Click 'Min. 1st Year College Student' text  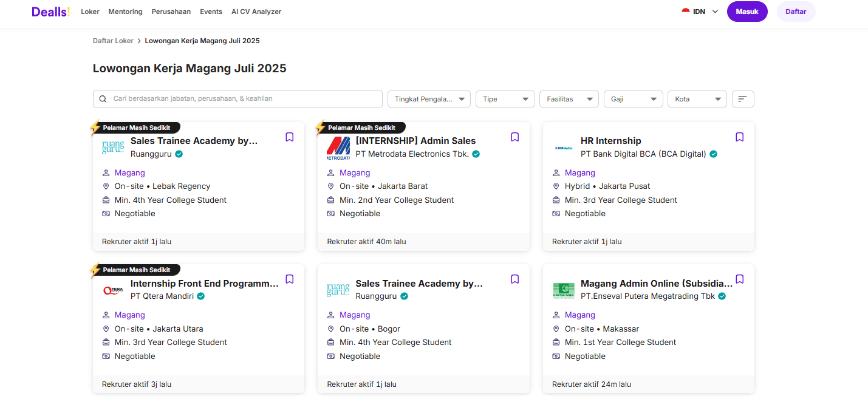pos(620,343)
